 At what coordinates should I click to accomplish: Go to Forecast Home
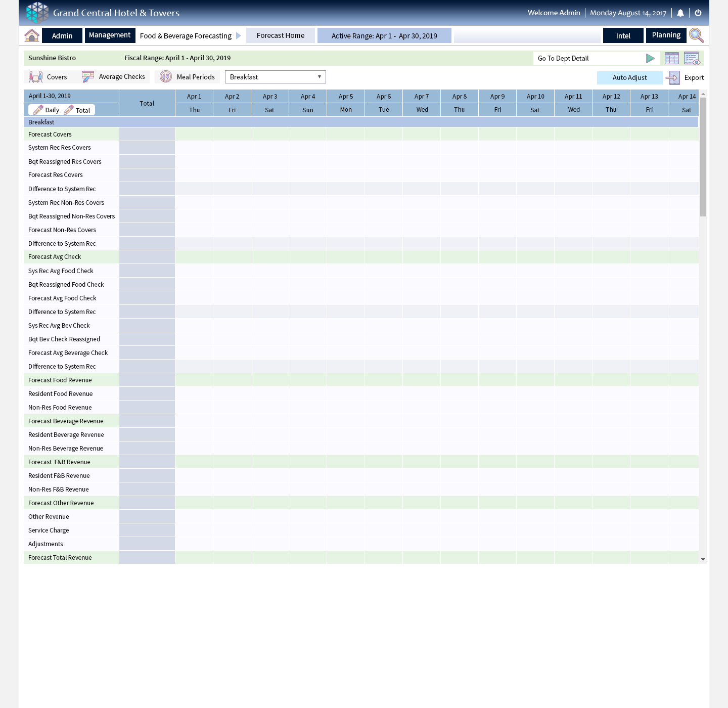(x=281, y=35)
